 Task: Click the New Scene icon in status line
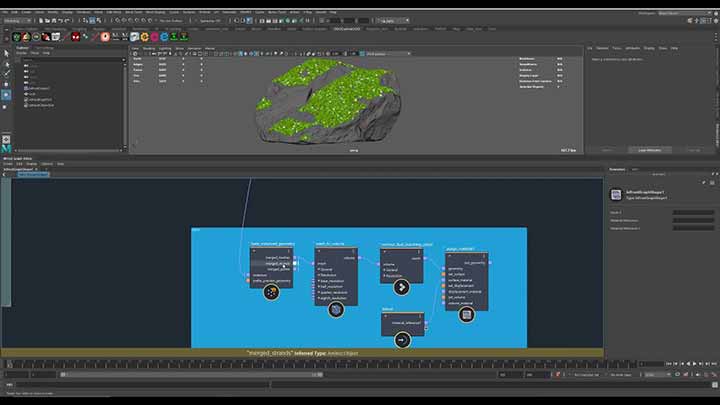point(41,21)
